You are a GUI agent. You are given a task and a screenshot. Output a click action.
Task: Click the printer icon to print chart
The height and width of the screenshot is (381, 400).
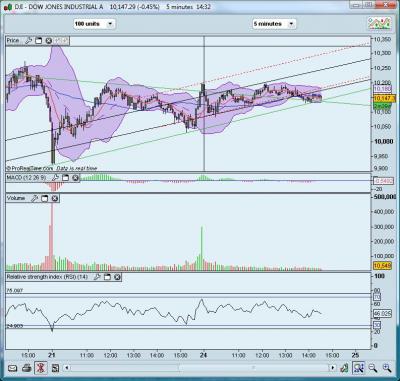click(27, 368)
